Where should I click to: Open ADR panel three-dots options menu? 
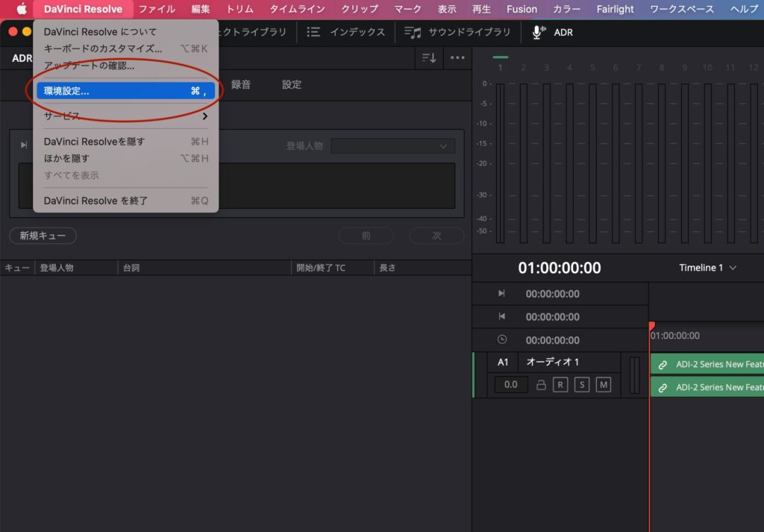[x=457, y=58]
